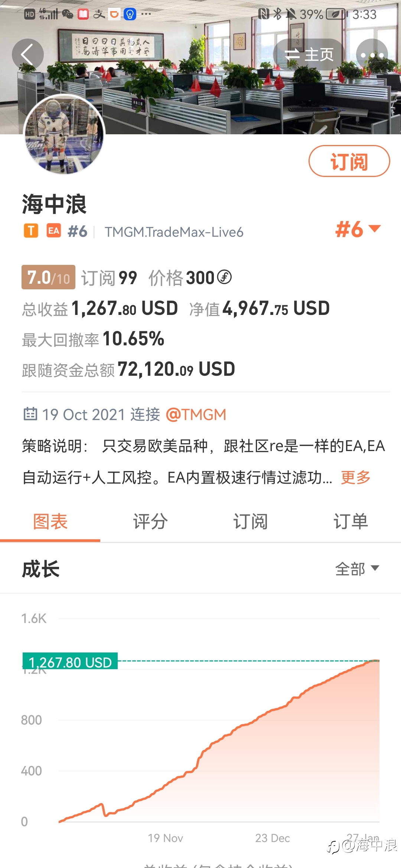Expand strategy description with 更多
The width and height of the screenshot is (401, 868).
[x=356, y=477]
